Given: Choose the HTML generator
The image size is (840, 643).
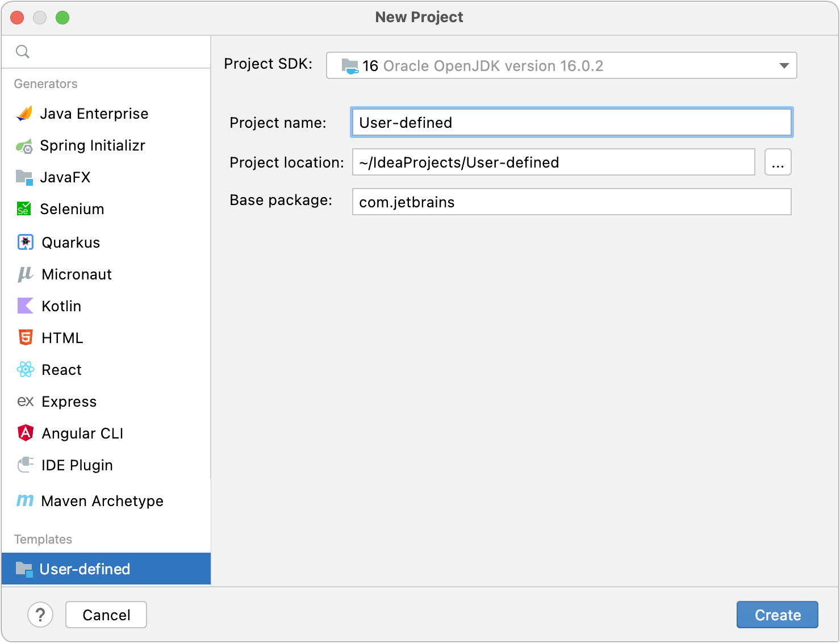Looking at the screenshot, I should [x=106, y=338].
